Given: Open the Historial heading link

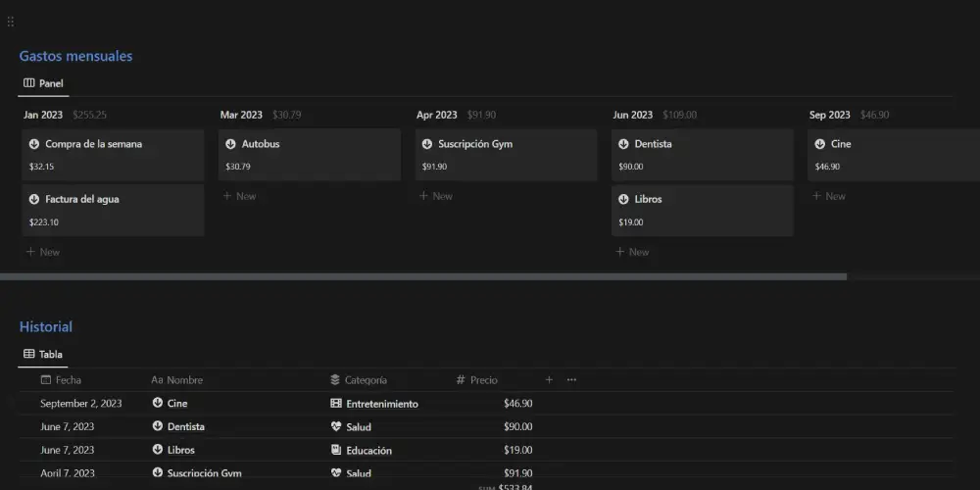Looking at the screenshot, I should (x=46, y=326).
